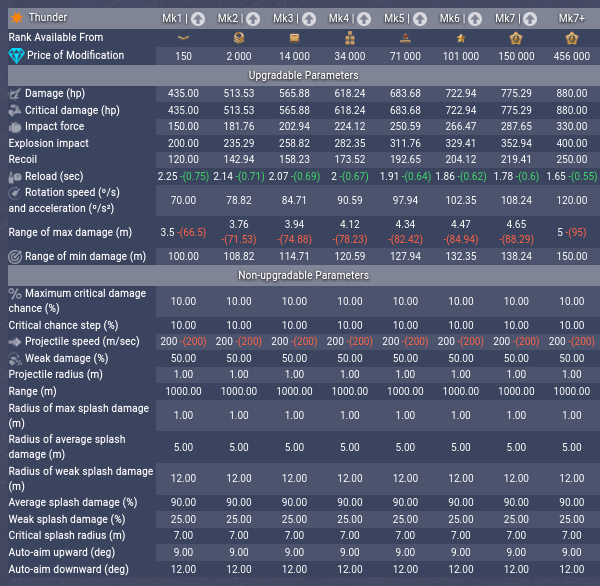
Task: Click the Projectile speed arrow icon
Action: tap(15, 342)
